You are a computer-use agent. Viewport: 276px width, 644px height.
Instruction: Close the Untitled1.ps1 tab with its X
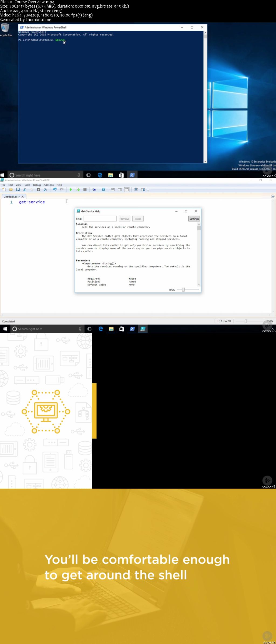(x=23, y=197)
